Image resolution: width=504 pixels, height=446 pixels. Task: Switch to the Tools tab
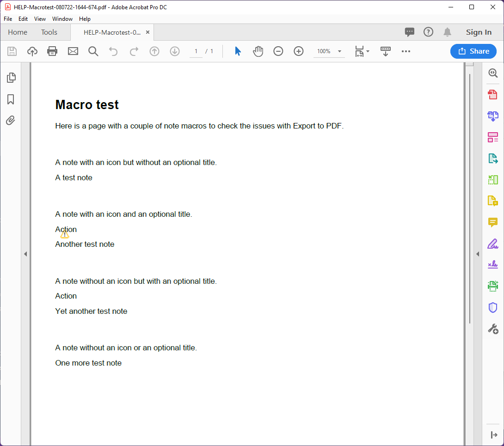coord(49,32)
